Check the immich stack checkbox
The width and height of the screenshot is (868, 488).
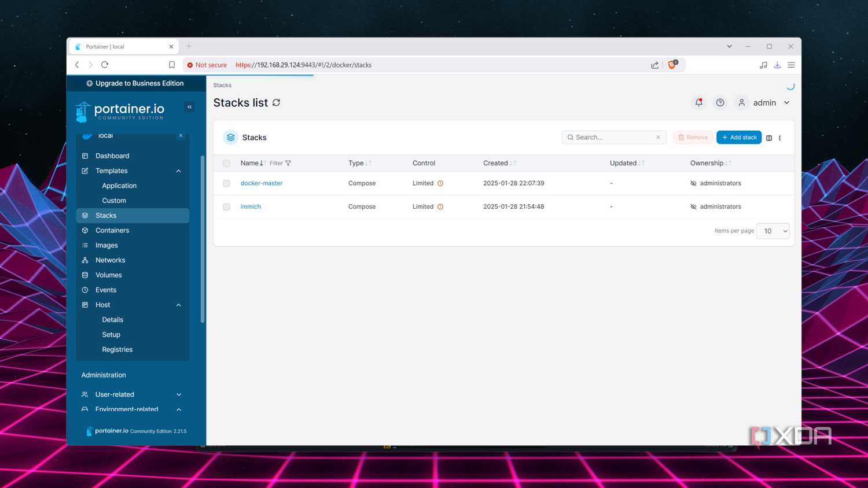click(x=226, y=206)
